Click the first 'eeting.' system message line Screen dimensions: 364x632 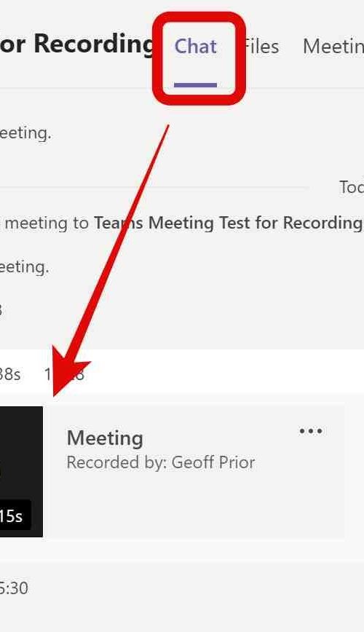click(x=25, y=133)
